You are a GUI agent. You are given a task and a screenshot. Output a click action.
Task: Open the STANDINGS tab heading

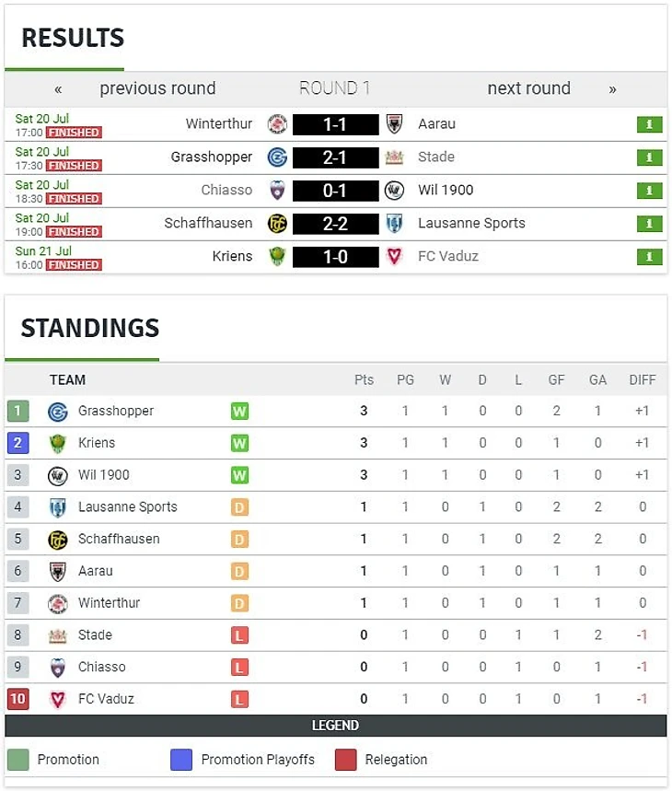[x=89, y=328]
